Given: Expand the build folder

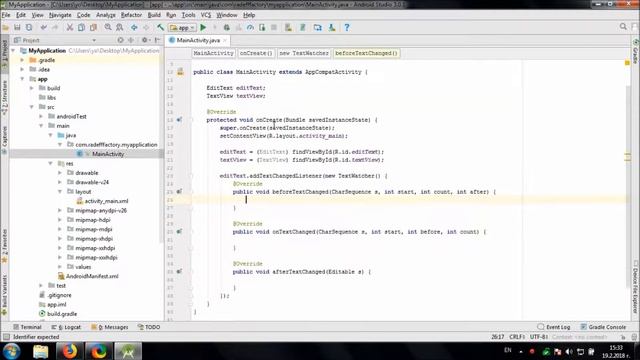Looking at the screenshot, I should pyautogui.click(x=32, y=88).
